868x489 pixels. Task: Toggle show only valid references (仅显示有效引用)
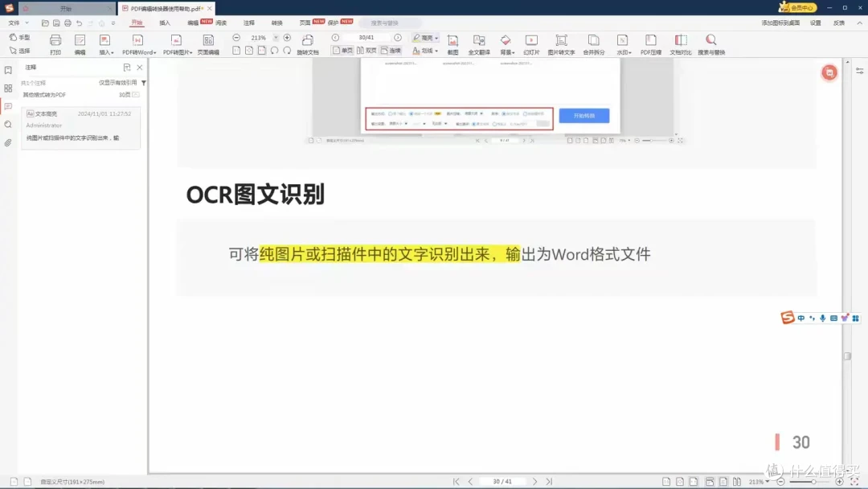point(118,83)
